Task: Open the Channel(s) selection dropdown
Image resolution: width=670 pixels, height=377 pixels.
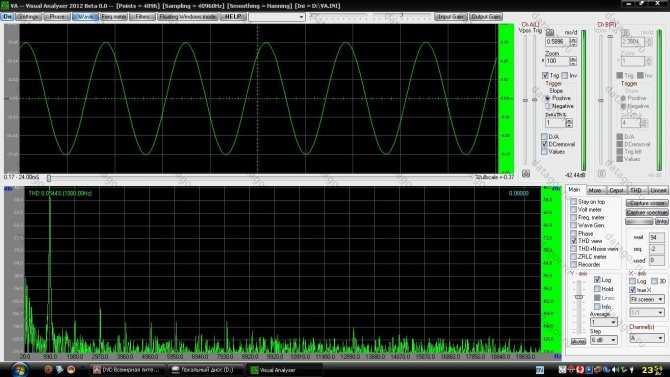Action: coord(647,338)
